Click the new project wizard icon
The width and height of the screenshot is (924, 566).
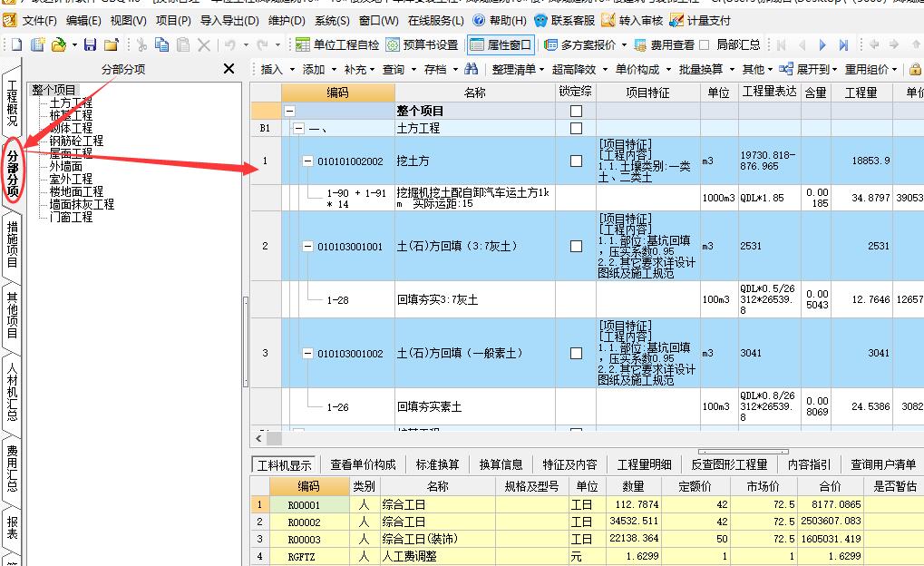point(38,44)
